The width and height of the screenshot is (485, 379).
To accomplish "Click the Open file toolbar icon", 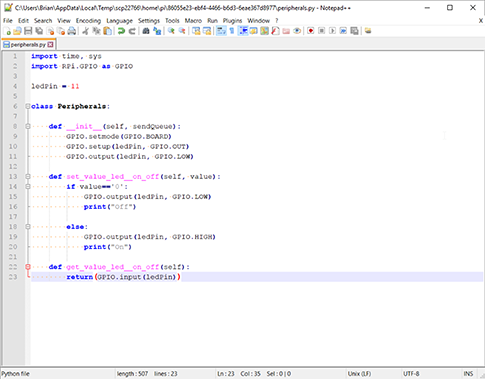I will [x=17, y=31].
